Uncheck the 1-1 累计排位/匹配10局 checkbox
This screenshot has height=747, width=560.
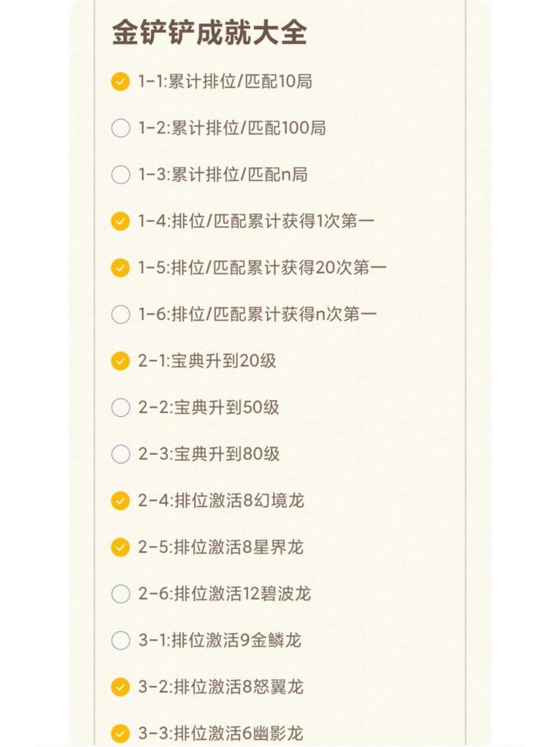coord(120,82)
